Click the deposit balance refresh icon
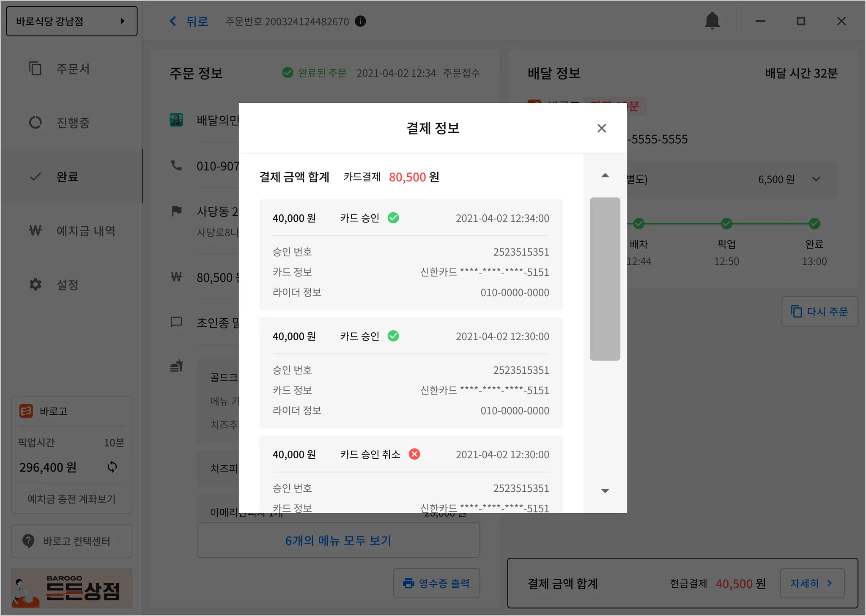The height and width of the screenshot is (616, 866). (x=112, y=467)
